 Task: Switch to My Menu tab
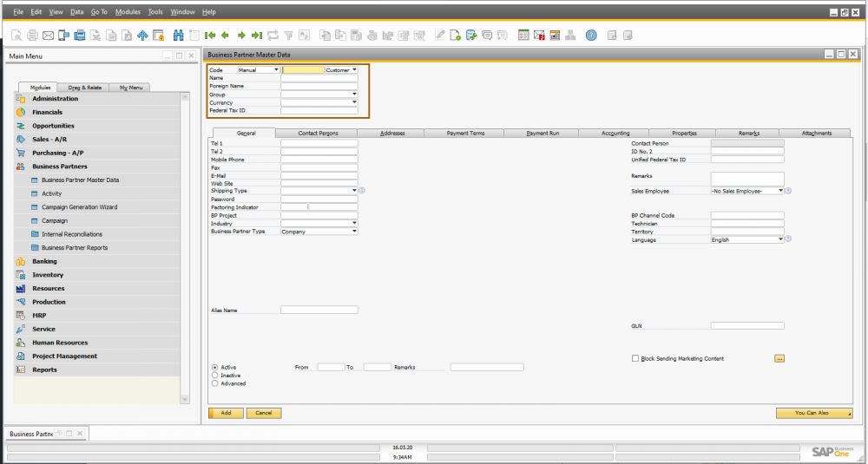[131, 88]
